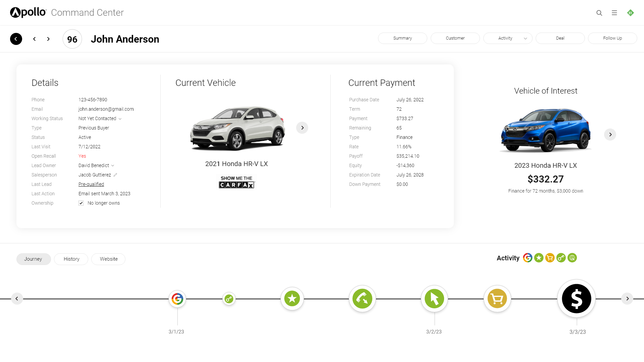Open the Customer tab

coord(455,38)
